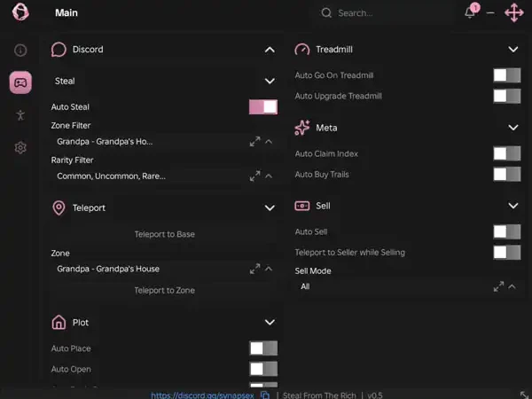
Task: Expand the Discord section chevron
Action: click(x=270, y=50)
